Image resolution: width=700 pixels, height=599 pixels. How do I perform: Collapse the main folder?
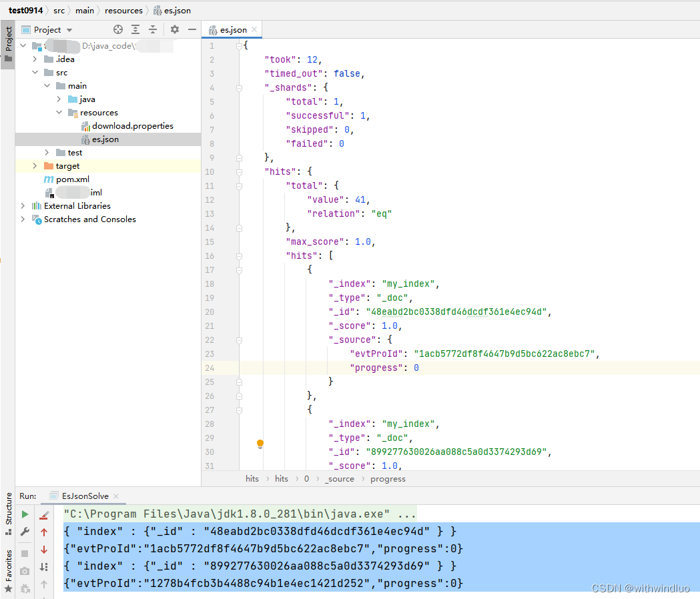[47, 85]
